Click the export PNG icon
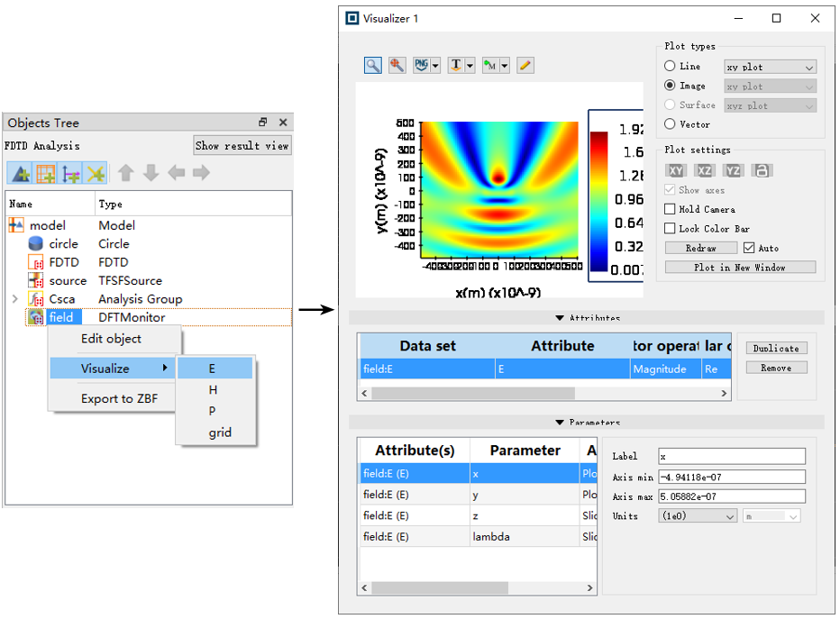The width and height of the screenshot is (840, 619). (x=422, y=65)
